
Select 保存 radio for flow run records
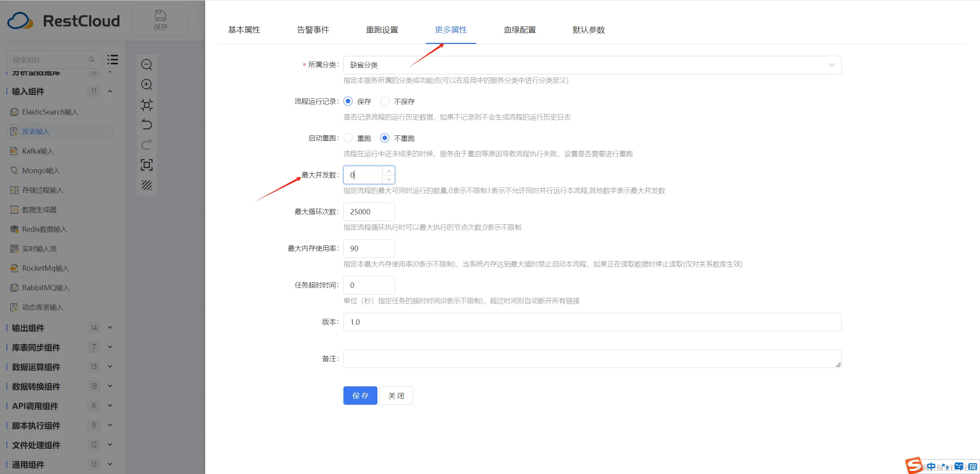tap(348, 101)
